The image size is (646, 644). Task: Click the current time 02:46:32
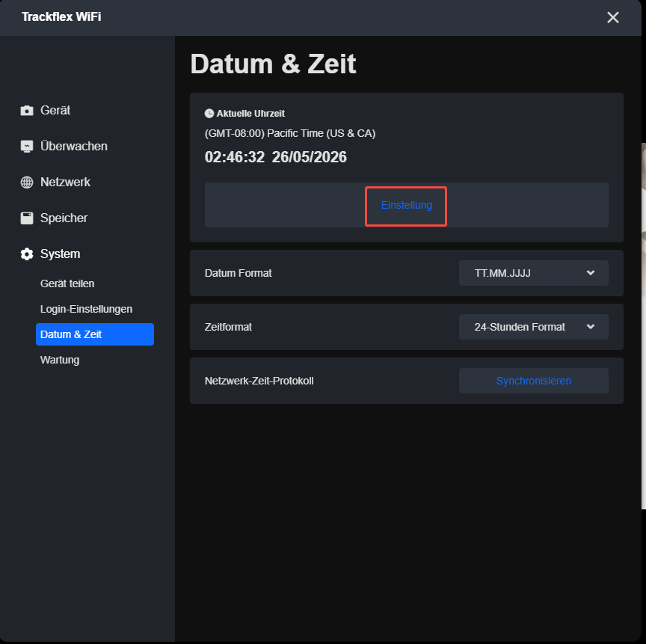235,157
